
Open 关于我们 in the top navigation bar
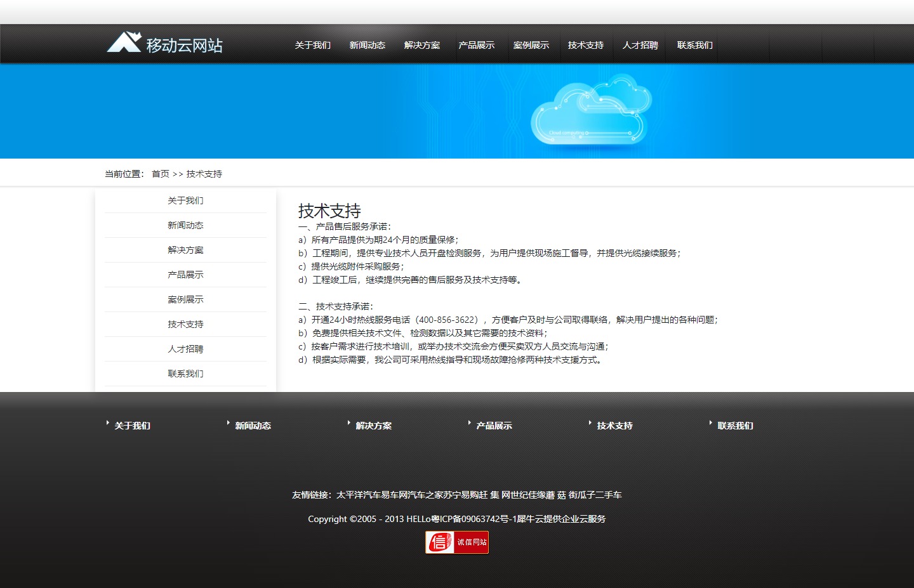click(x=312, y=45)
